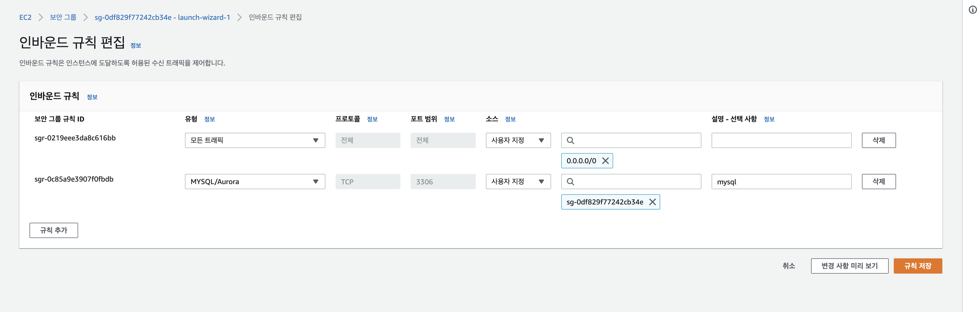Remove the 0.0.0.0/0 source tag

(x=605, y=161)
